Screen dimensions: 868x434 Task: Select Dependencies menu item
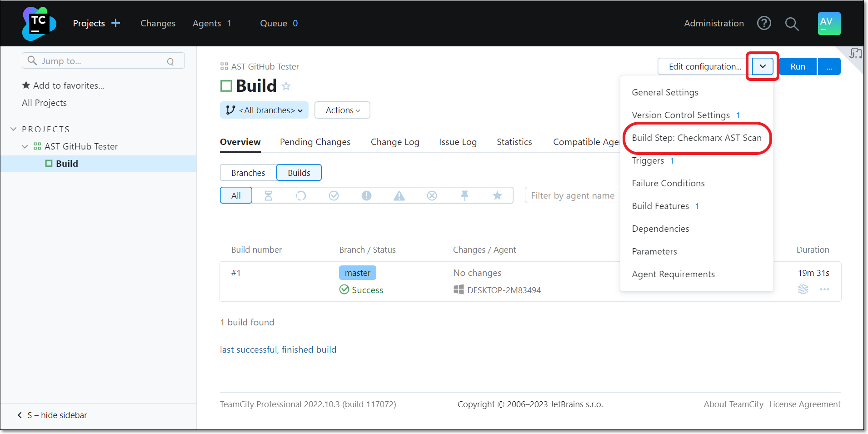tap(660, 229)
